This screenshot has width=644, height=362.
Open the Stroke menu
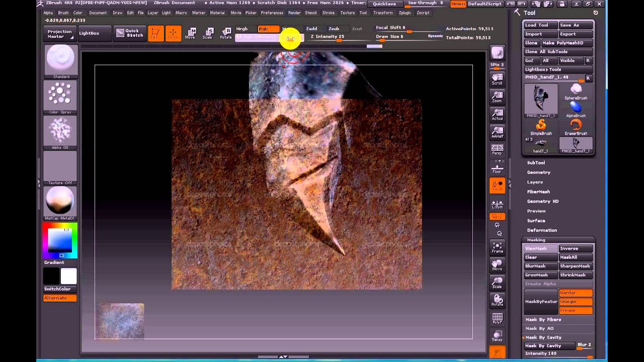coord(329,13)
